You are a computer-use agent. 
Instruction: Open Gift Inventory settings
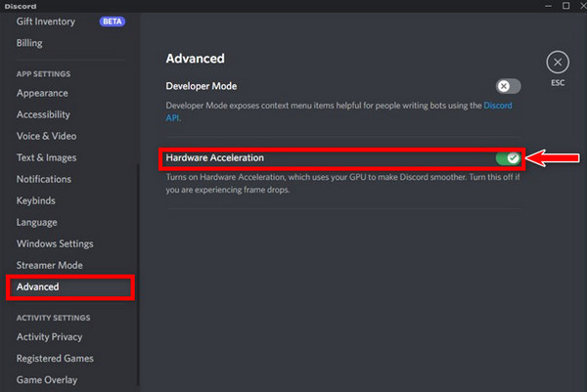pyautogui.click(x=48, y=22)
